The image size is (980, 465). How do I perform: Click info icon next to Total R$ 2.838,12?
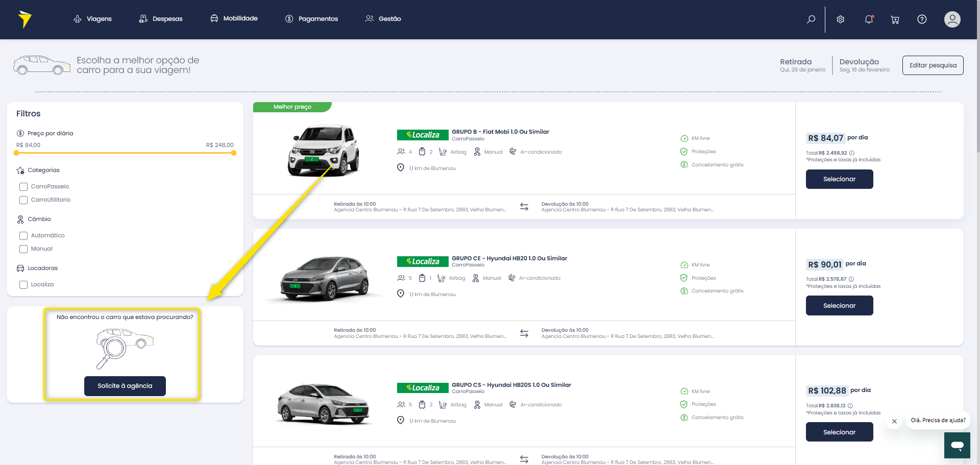click(x=850, y=406)
